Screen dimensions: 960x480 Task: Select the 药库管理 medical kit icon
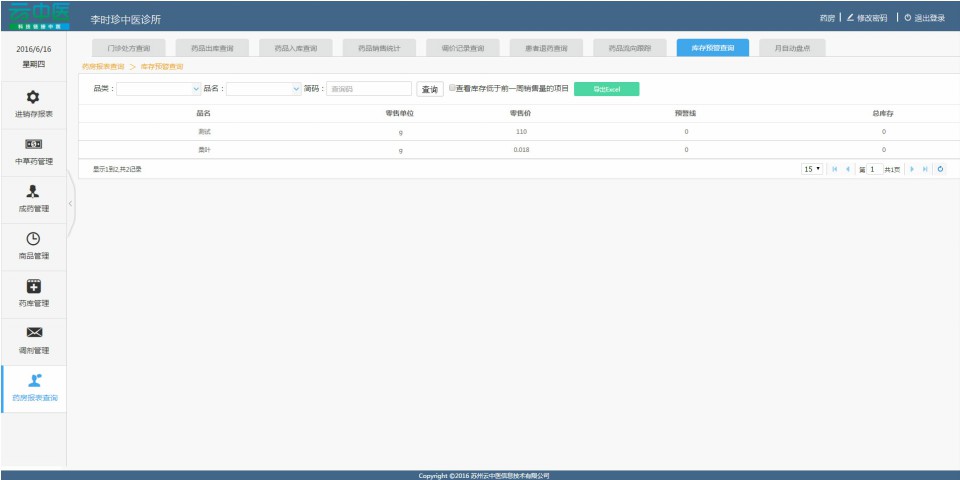[33, 286]
